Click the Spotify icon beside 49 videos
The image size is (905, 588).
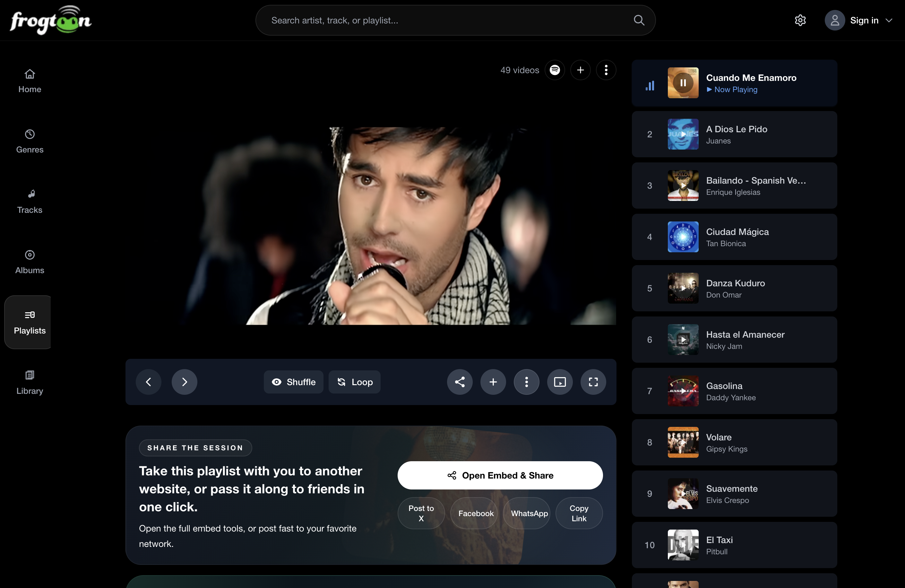coord(555,70)
